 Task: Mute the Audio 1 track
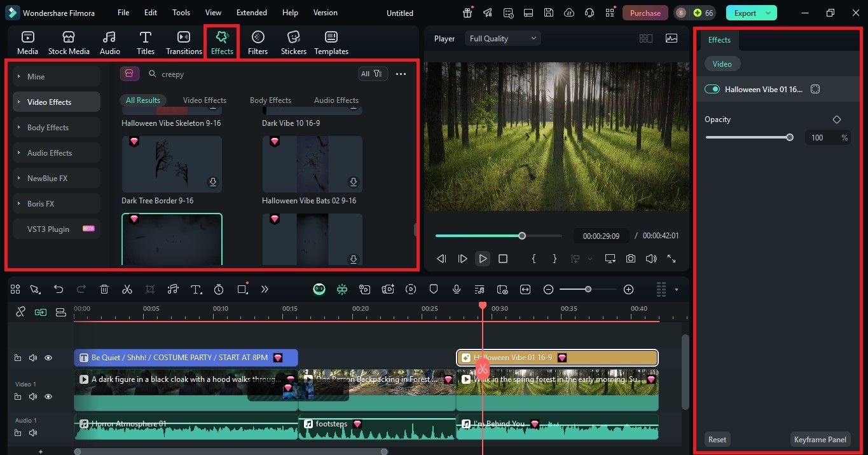coord(33,433)
